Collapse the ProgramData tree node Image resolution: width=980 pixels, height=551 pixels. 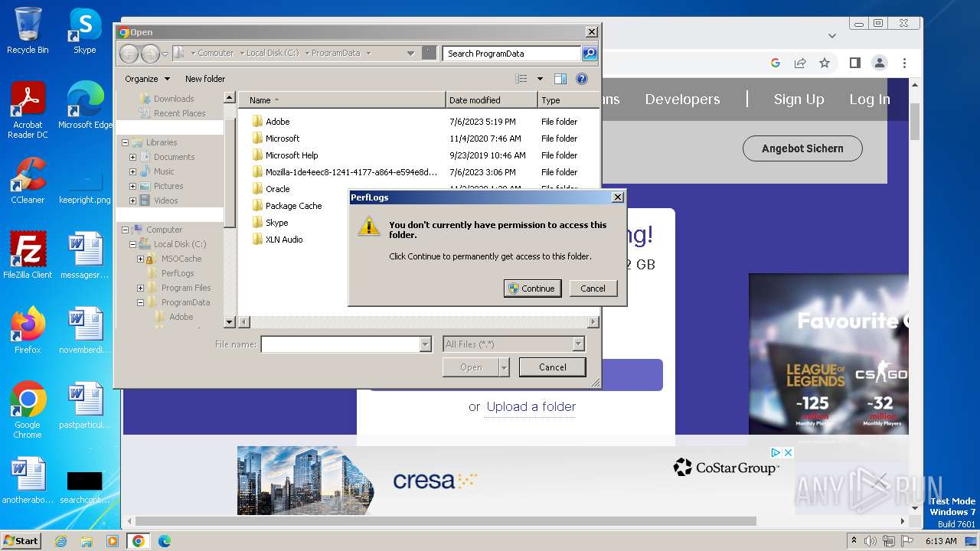pos(140,302)
